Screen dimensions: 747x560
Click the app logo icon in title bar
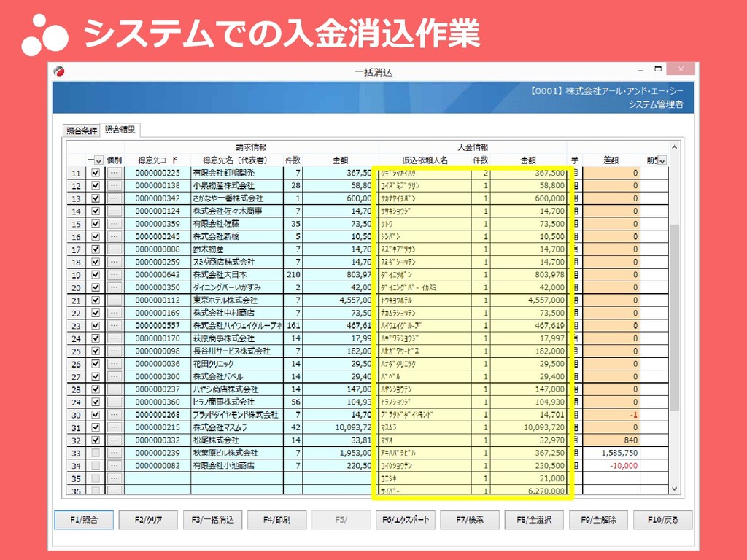[60, 71]
